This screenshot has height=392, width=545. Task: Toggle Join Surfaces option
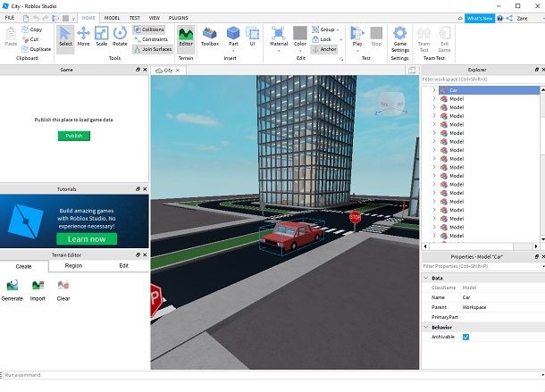coord(152,49)
